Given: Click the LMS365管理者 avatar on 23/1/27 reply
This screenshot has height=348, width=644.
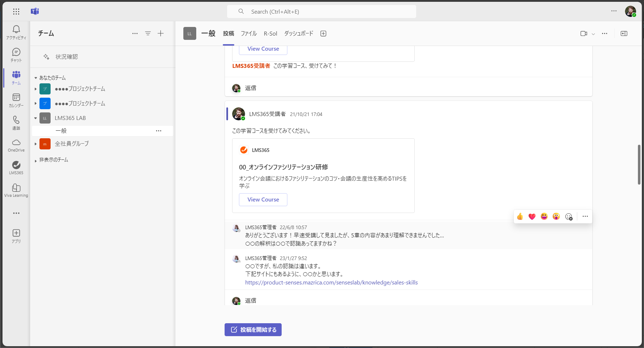Looking at the screenshot, I should [x=236, y=259].
